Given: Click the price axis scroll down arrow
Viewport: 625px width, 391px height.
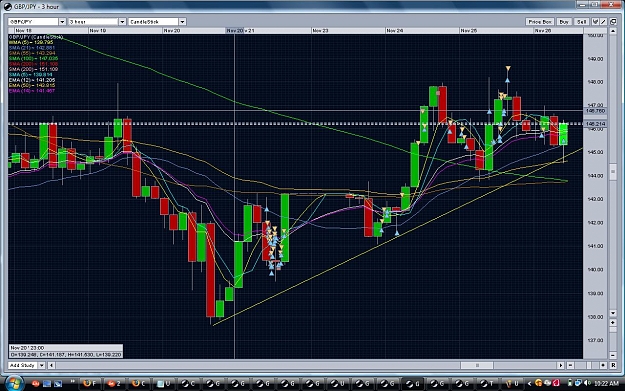Looking at the screenshot, I should click(x=613, y=313).
